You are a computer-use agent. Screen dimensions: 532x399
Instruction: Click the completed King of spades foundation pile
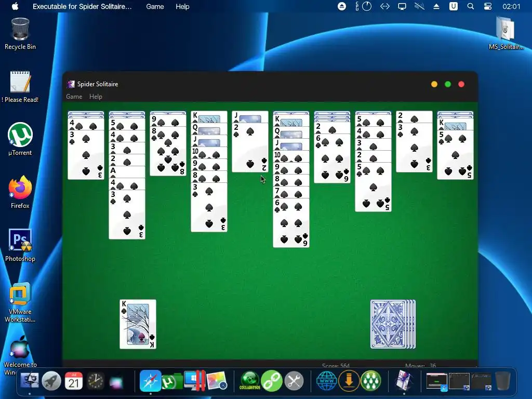point(138,324)
